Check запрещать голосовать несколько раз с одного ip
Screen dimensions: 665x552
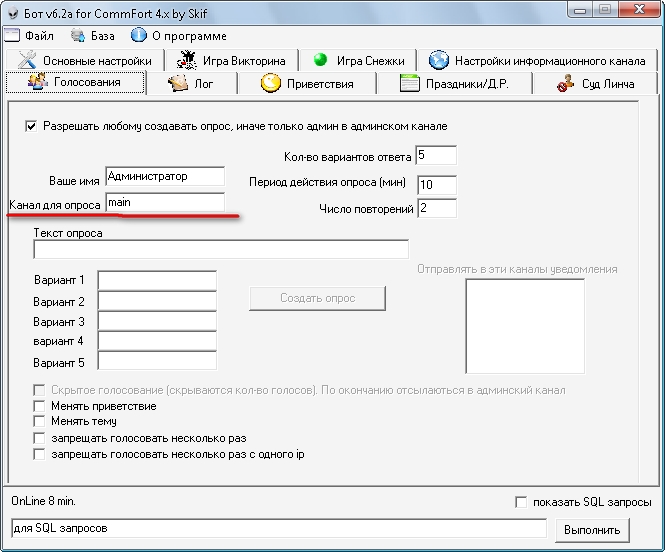coord(40,454)
